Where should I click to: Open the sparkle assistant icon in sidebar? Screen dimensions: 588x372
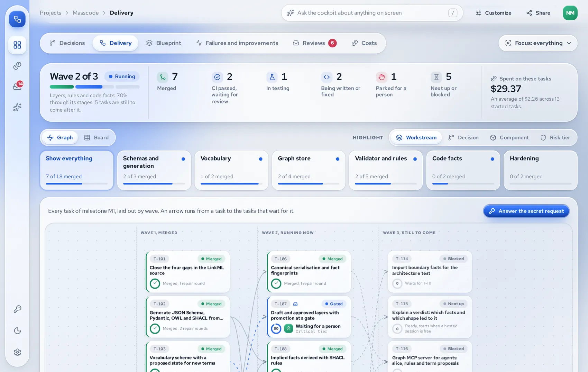point(17,107)
